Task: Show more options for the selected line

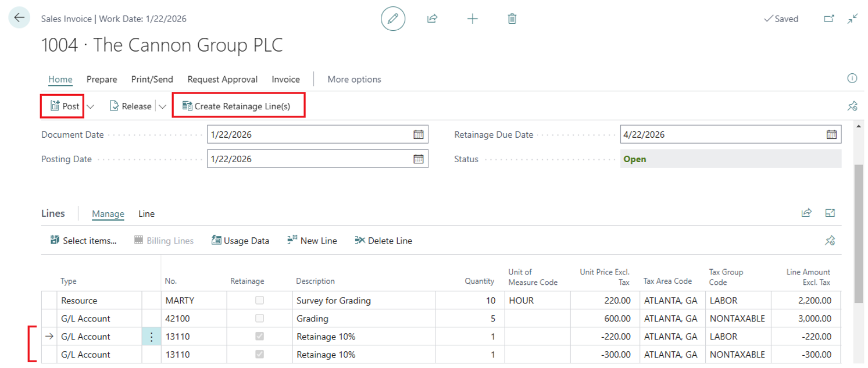Action: [151, 337]
